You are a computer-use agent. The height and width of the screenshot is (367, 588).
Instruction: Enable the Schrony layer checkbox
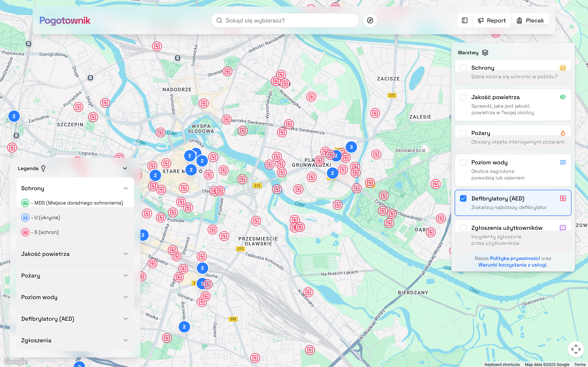click(x=463, y=68)
